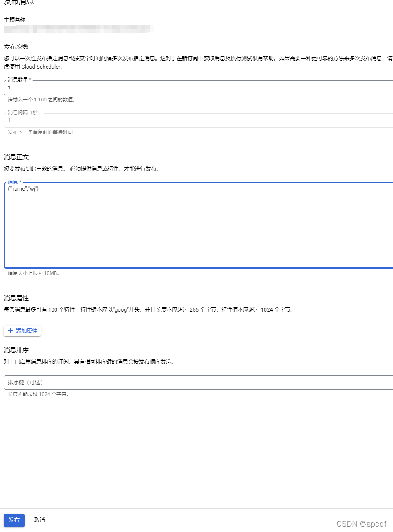Viewport: 393px width, 532px height.
Task: Click the Cloud Scheduler text mention
Action: (x=42, y=67)
